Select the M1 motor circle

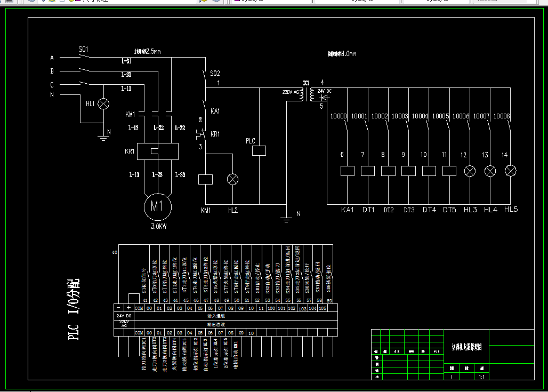point(158,206)
